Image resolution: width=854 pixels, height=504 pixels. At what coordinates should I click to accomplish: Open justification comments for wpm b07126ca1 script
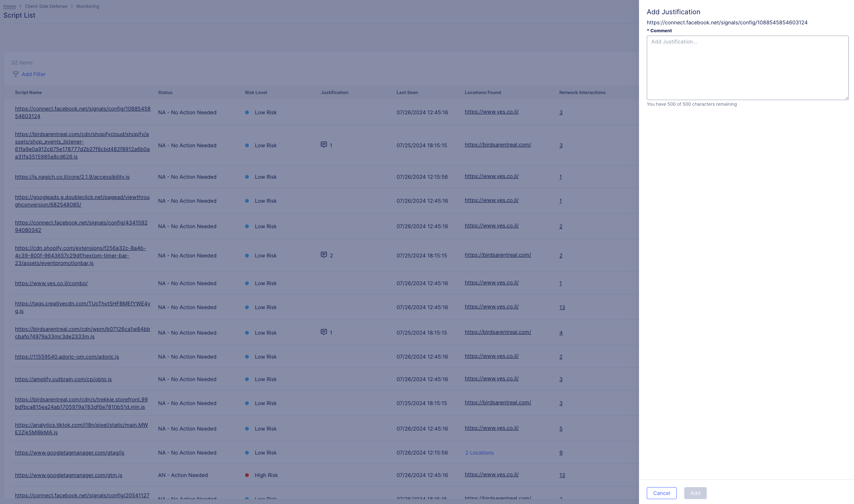point(324,332)
